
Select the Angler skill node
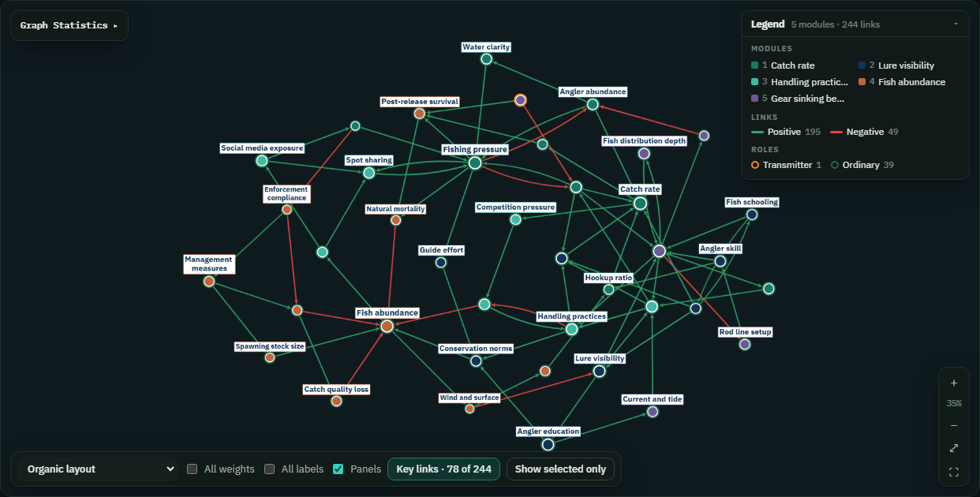720,261
